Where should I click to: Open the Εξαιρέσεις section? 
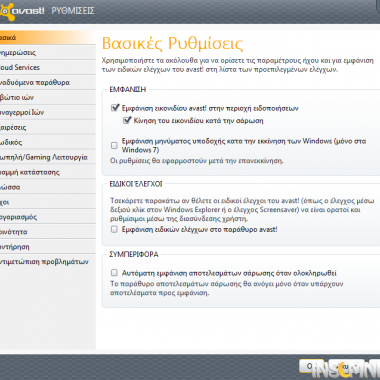point(47,127)
